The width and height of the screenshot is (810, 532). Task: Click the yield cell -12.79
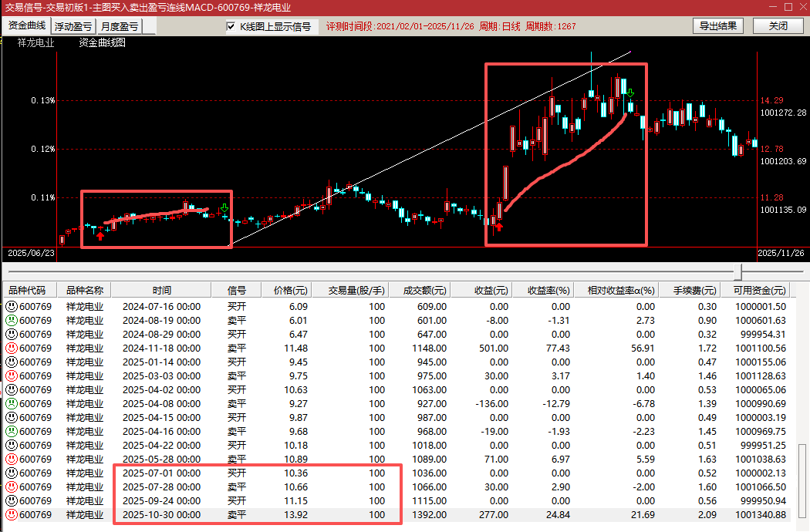pos(556,404)
